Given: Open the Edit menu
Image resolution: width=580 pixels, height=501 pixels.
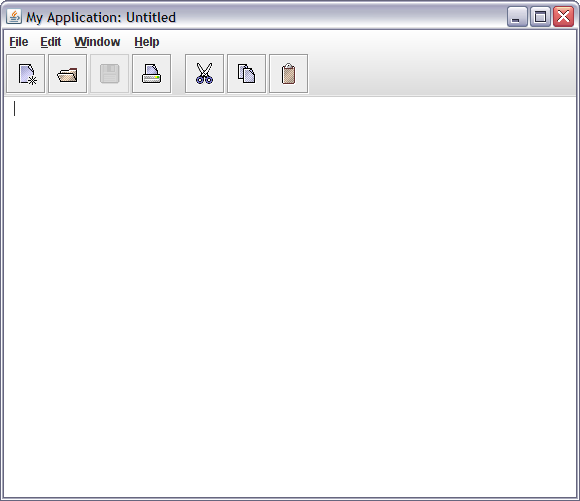Looking at the screenshot, I should click(51, 42).
